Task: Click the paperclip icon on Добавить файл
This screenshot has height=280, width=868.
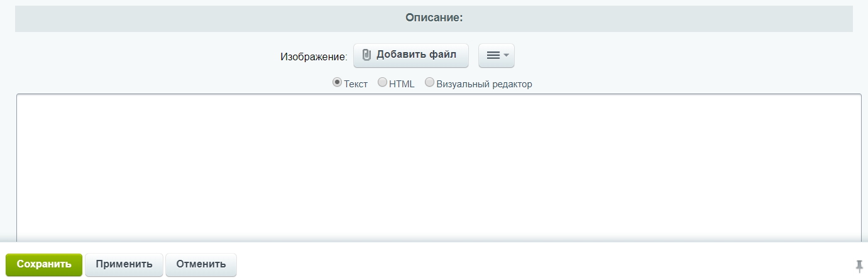Action: tap(367, 55)
